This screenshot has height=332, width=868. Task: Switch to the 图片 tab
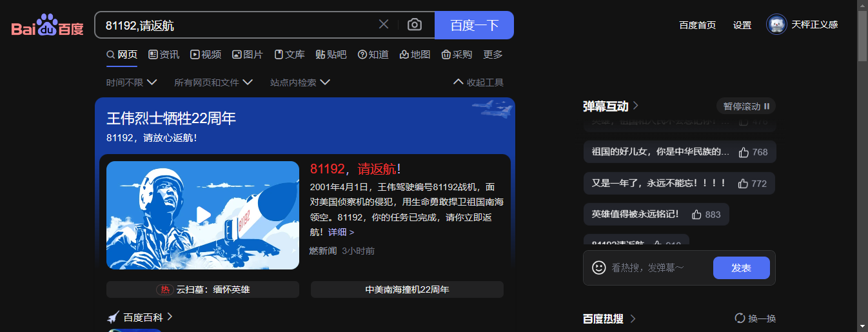[248, 55]
